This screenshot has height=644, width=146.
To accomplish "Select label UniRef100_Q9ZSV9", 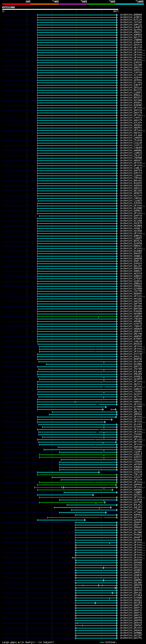I will point(131,560).
